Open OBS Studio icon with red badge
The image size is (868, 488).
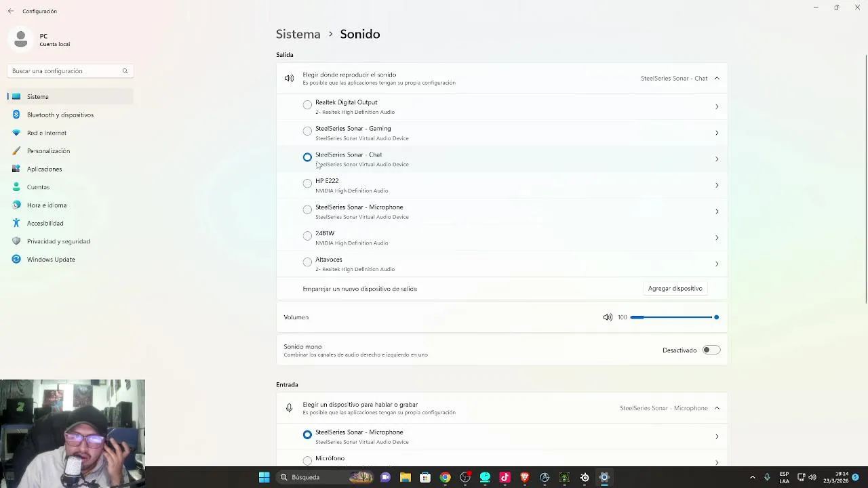(465, 477)
